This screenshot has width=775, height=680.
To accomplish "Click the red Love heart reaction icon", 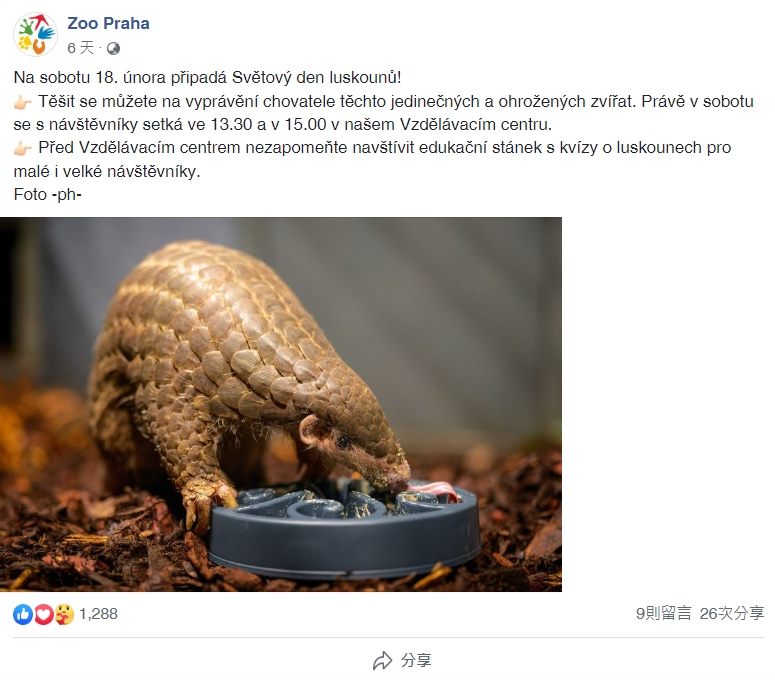I will [43, 614].
